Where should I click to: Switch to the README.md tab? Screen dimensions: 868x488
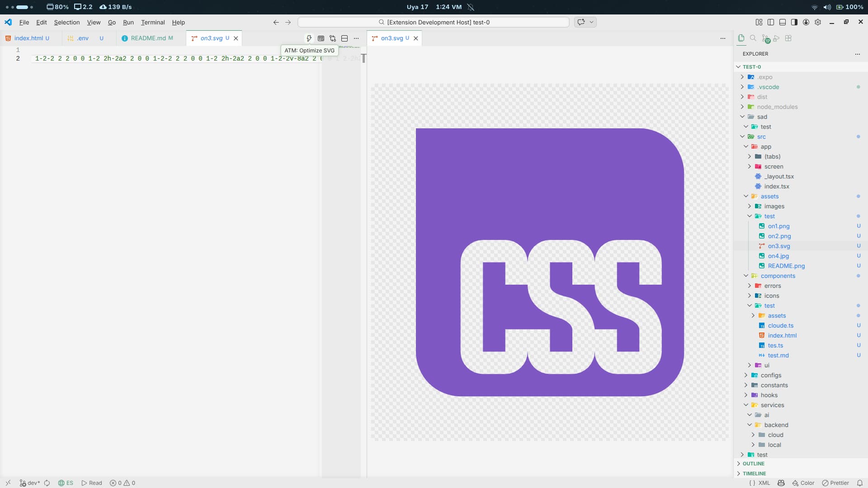(148, 38)
